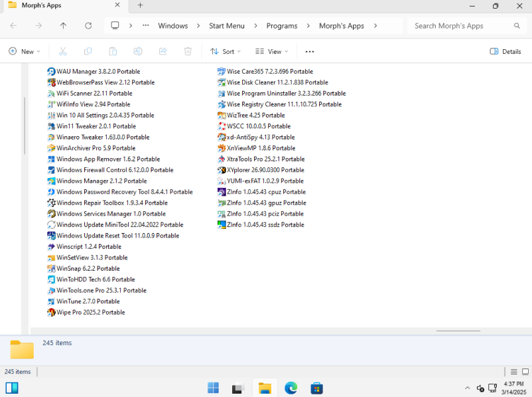
Task: Click the Windows Update MiniTool icon
Action: pos(51,225)
